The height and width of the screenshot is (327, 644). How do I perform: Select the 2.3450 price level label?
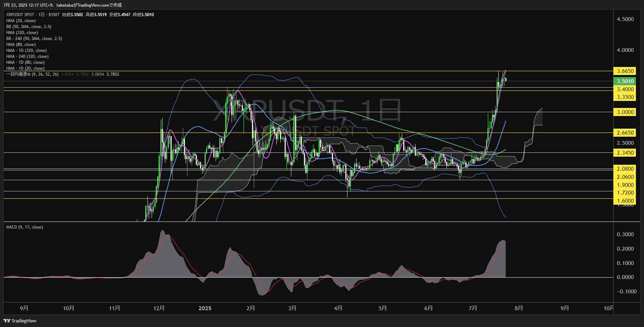[625, 153]
